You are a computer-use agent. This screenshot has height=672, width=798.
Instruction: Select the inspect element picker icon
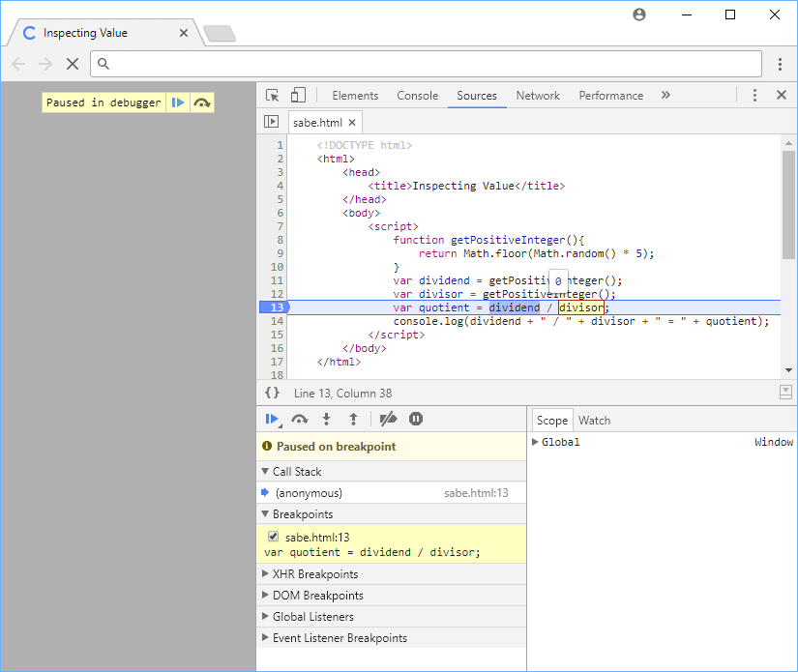(272, 96)
